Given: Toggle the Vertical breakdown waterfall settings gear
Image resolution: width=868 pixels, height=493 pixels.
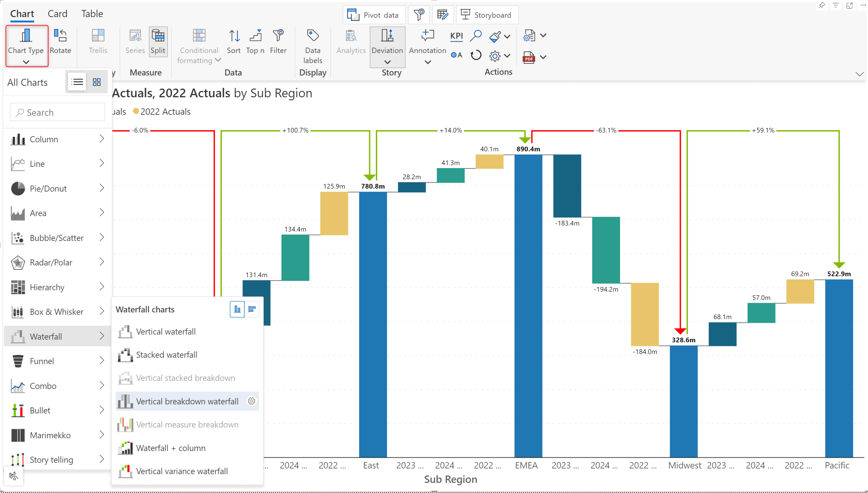Looking at the screenshot, I should pyautogui.click(x=252, y=401).
